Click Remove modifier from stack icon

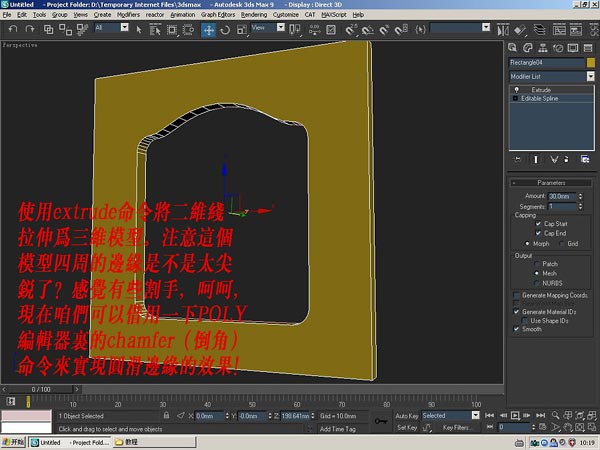point(567,159)
